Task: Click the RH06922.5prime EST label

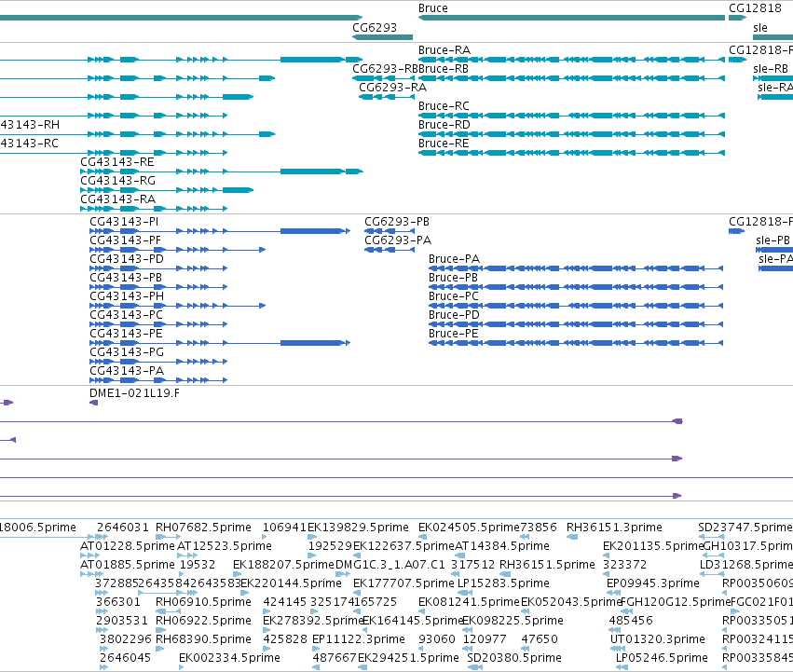Action: coord(203,621)
